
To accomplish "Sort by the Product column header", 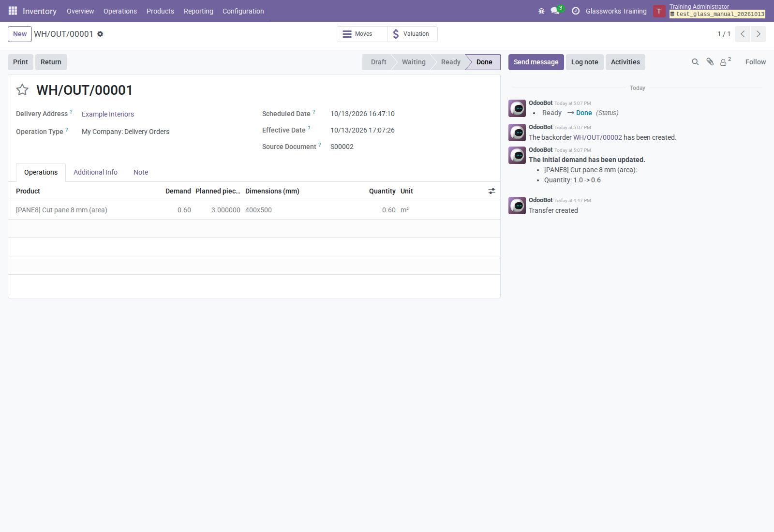I will 28,191.
